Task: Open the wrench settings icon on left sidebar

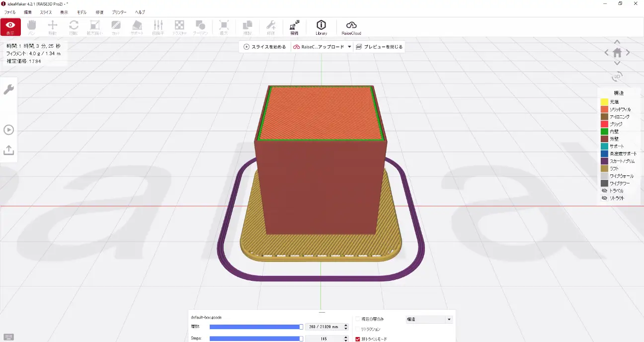Action: coord(8,89)
